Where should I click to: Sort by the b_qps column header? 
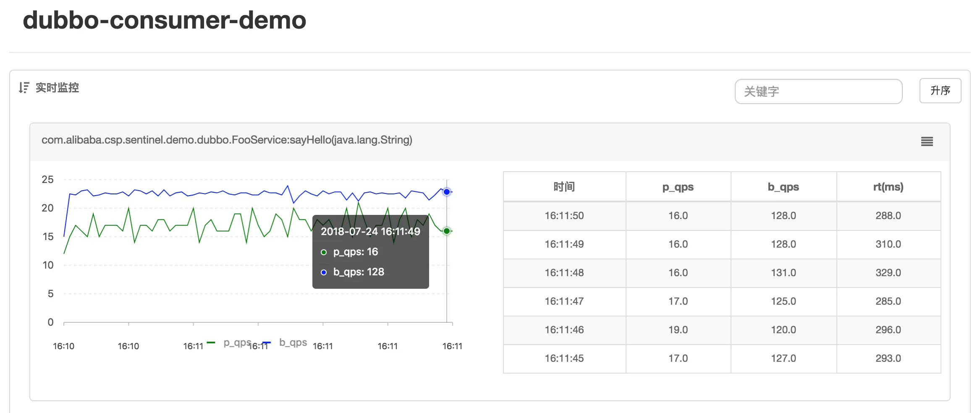783,186
